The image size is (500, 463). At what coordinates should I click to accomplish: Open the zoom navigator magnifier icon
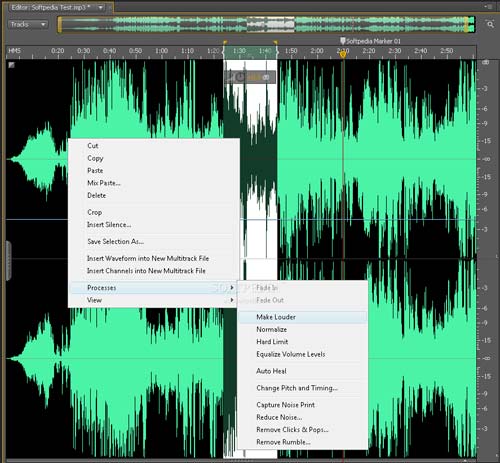(x=490, y=24)
